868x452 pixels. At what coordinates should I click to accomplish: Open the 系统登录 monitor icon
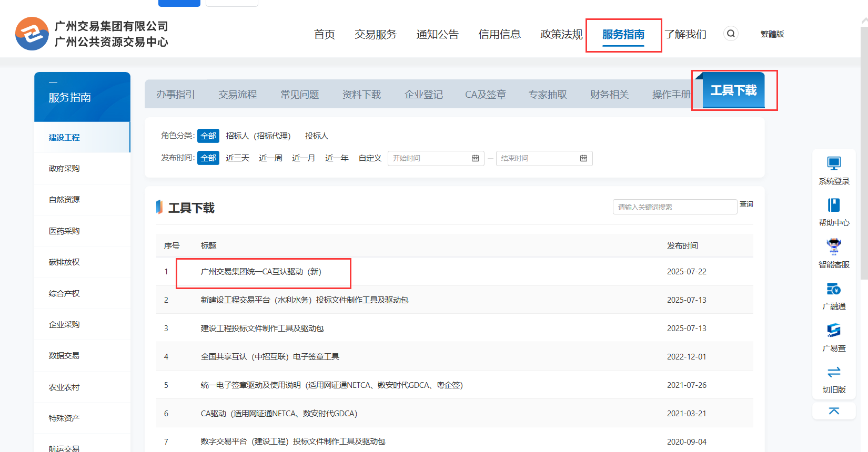(834, 163)
